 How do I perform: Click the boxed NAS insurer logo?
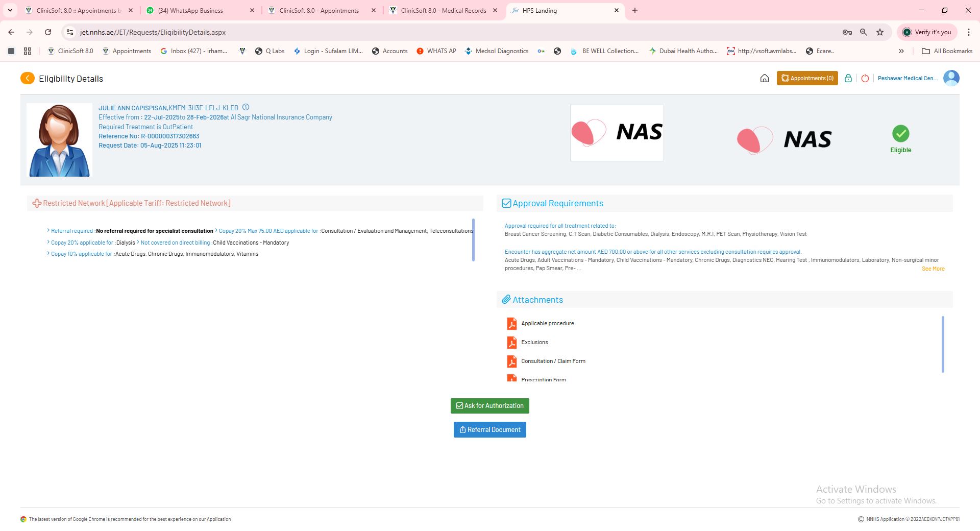[x=617, y=133]
